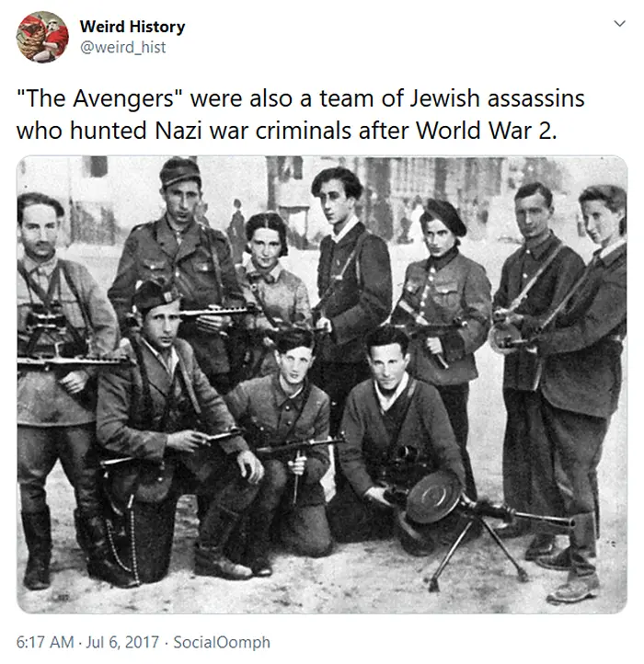
Task: Open the Weird History profile avatar
Action: point(42,38)
